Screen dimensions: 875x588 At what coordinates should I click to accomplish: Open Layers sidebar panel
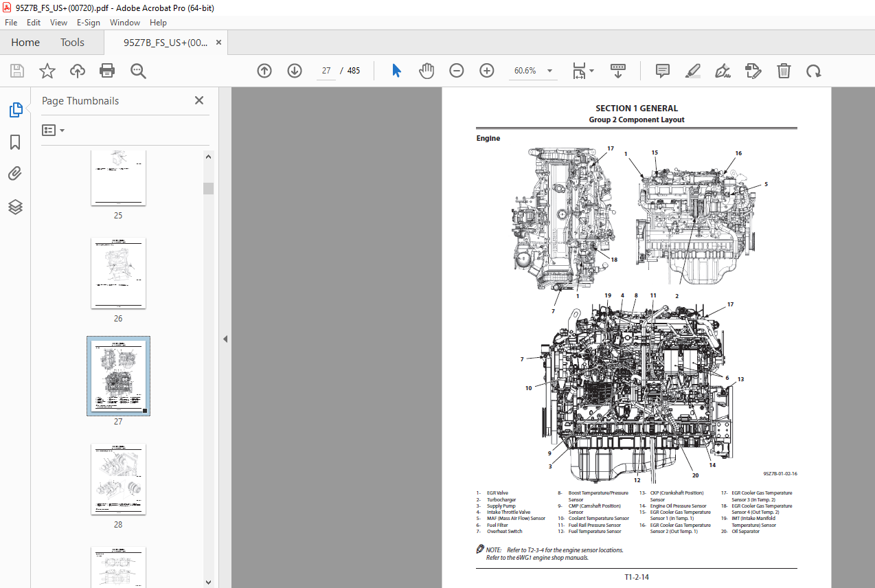pyautogui.click(x=15, y=207)
